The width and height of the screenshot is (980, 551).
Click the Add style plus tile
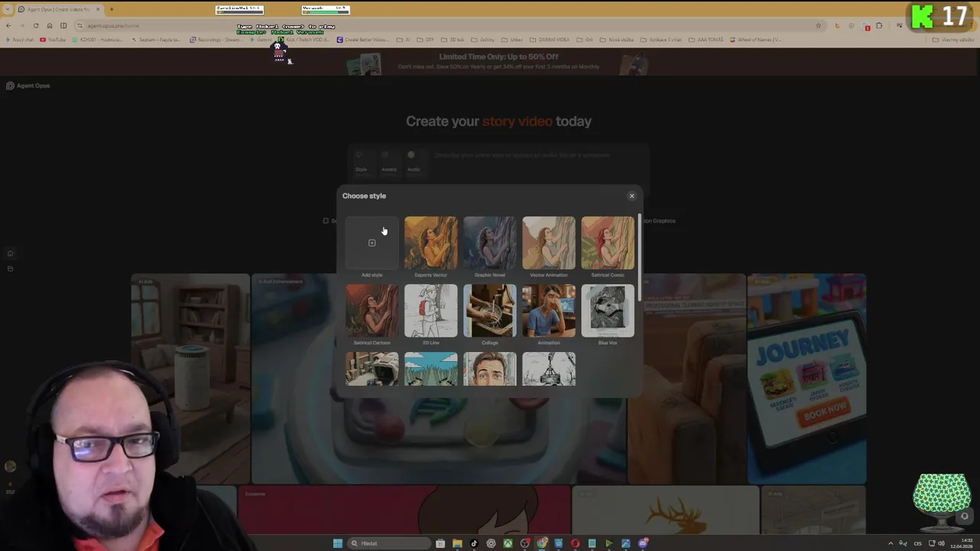pyautogui.click(x=372, y=243)
